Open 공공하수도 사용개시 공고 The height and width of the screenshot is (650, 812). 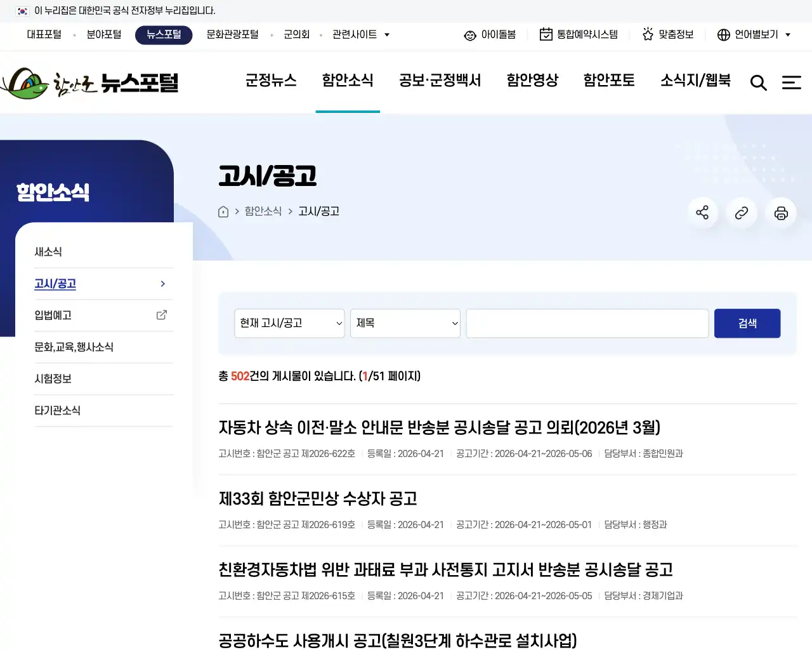[x=398, y=640]
